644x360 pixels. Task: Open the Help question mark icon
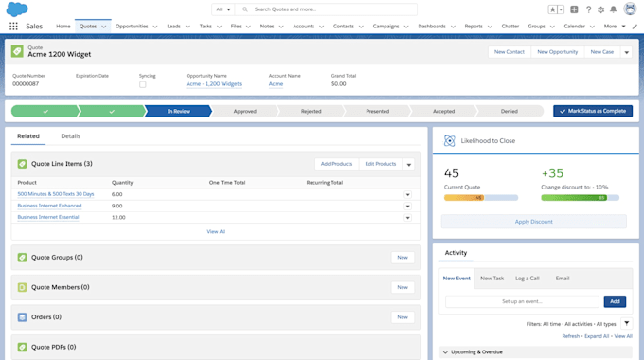coord(588,9)
